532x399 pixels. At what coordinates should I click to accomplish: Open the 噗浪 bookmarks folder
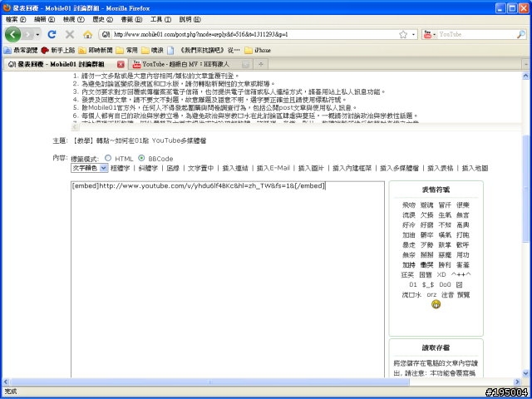tap(152, 50)
